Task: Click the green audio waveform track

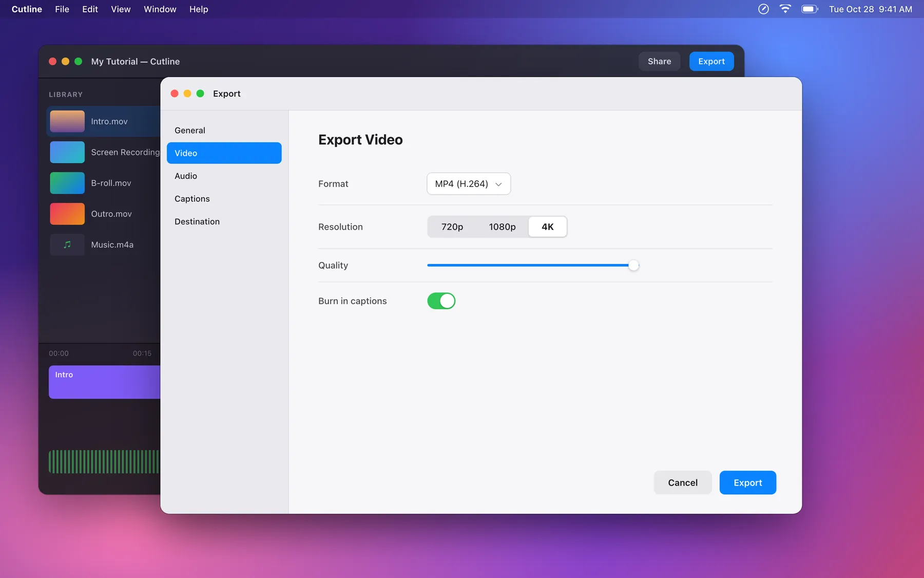Action: [x=104, y=461]
